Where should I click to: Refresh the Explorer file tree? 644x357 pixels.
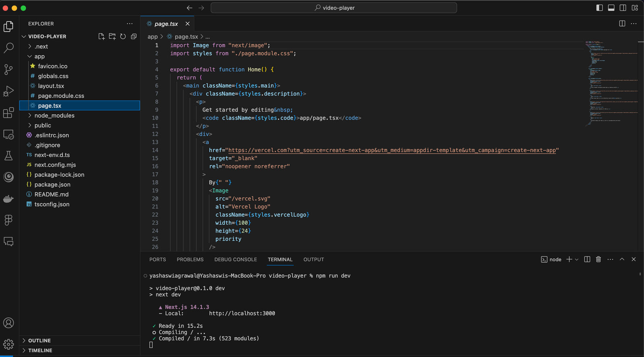point(123,37)
